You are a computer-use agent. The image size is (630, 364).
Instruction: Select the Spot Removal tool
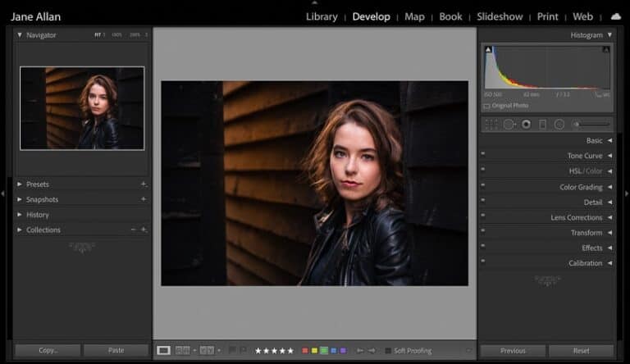(509, 125)
